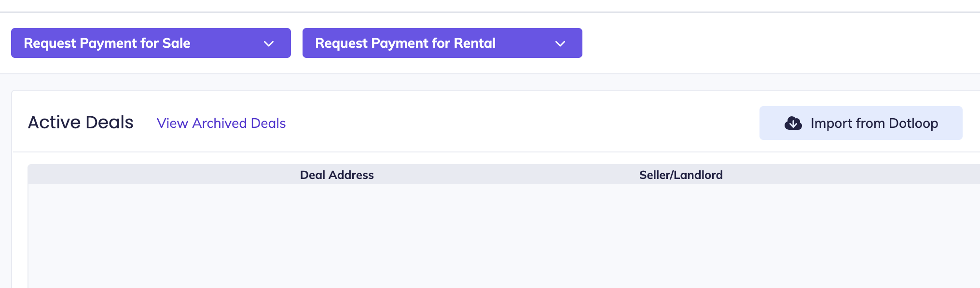The height and width of the screenshot is (288, 980).
Task: Start importing deals from Dotloop
Action: point(860,123)
